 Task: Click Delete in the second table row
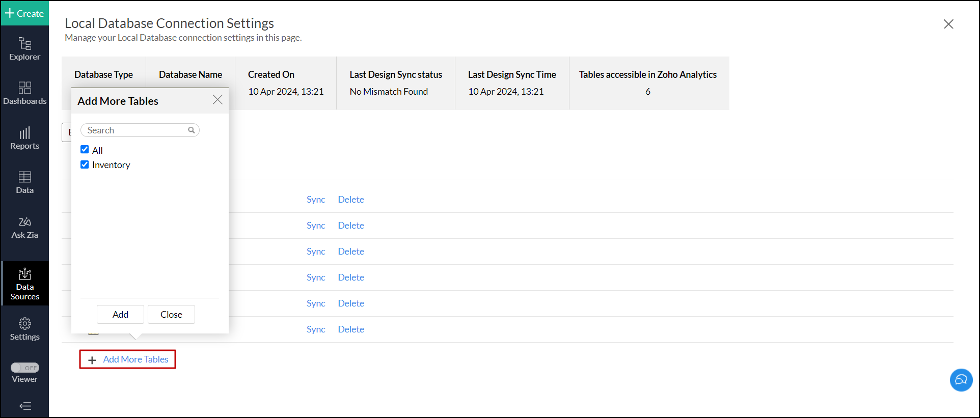coord(351,226)
